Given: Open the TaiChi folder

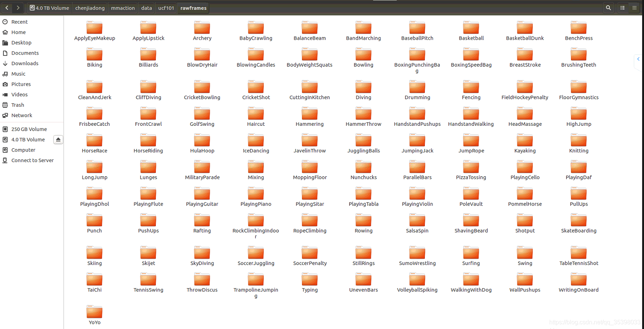Looking at the screenshot, I should 94,282.
